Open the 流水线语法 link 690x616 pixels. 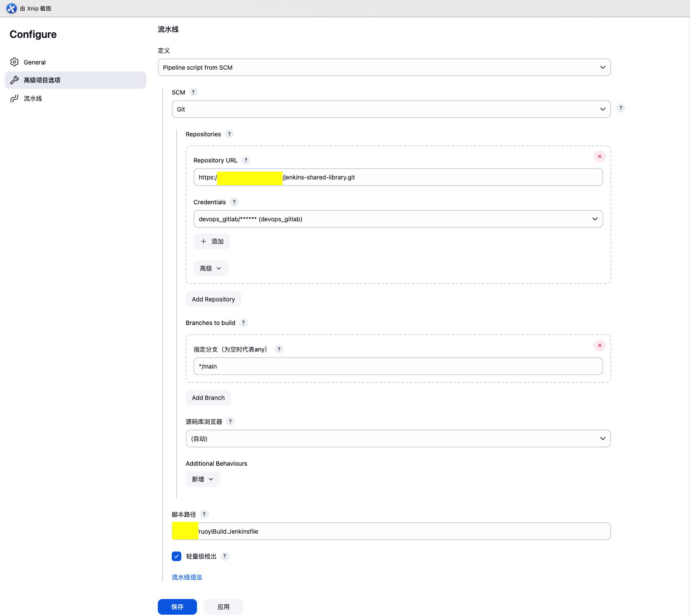pyautogui.click(x=187, y=577)
